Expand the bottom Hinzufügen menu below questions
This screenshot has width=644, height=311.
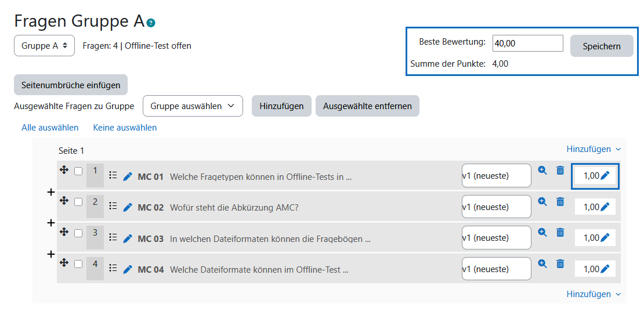(x=594, y=294)
